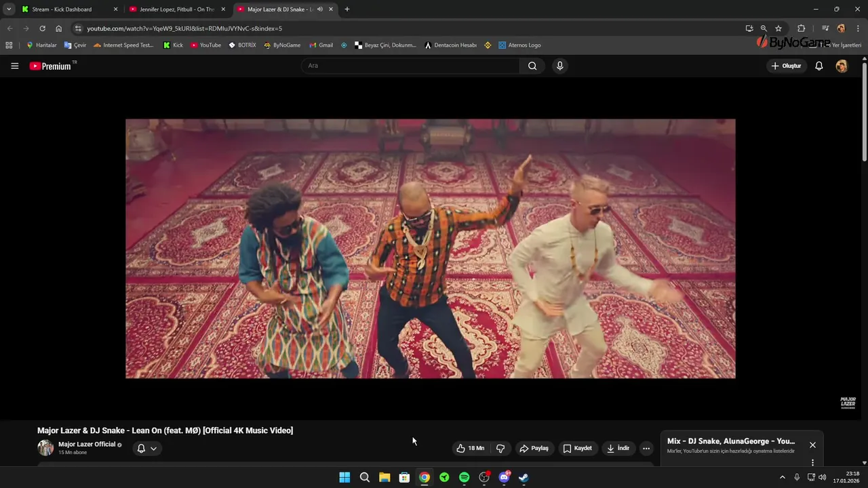Open a new browser tab
Image resolution: width=868 pixels, height=488 pixels.
(x=347, y=9)
